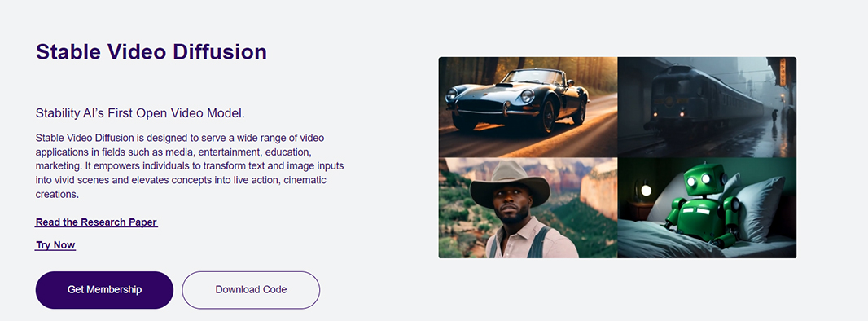Click the sports car's windshield

[x=531, y=77]
